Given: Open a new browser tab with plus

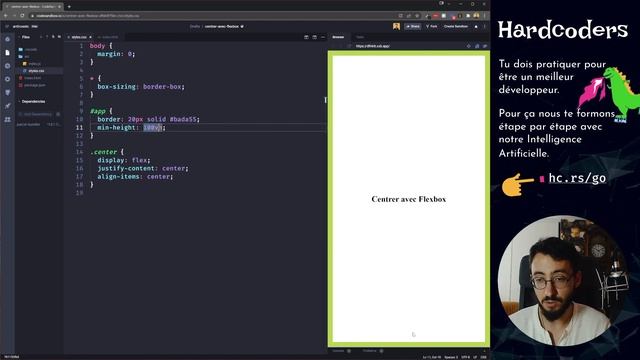Looking at the screenshot, I should click(x=69, y=7).
